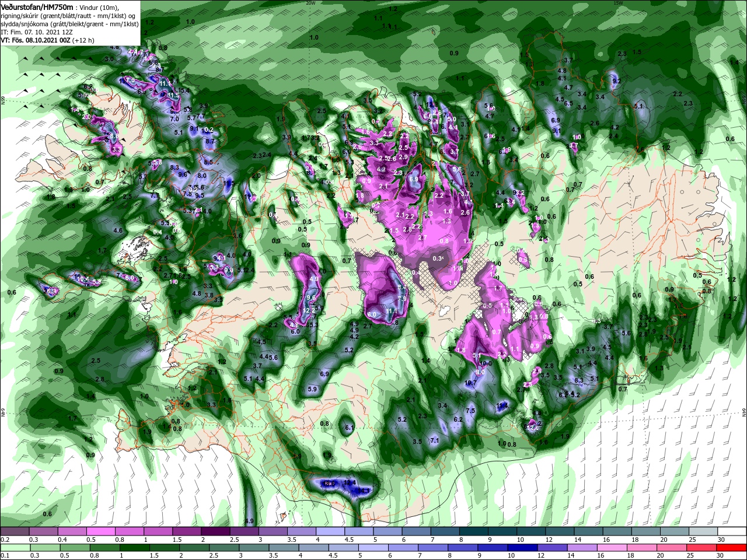Click the '15W' longitude label

click(617, 2)
